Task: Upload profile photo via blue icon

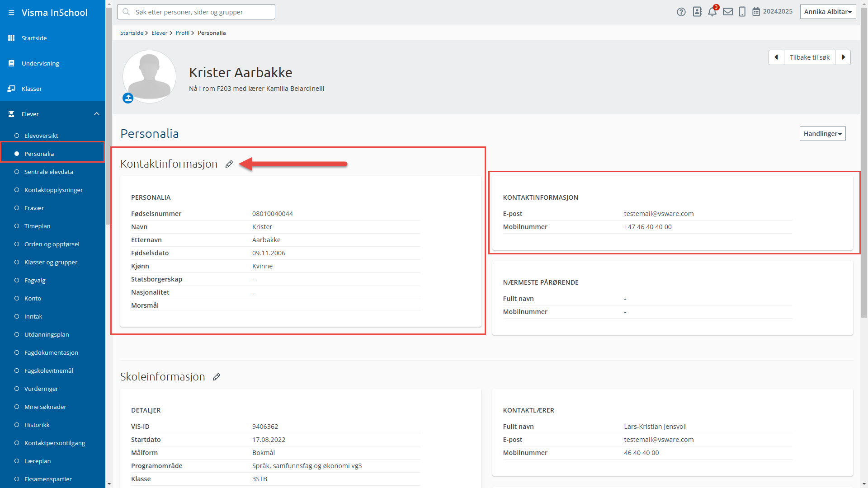Action: (128, 98)
